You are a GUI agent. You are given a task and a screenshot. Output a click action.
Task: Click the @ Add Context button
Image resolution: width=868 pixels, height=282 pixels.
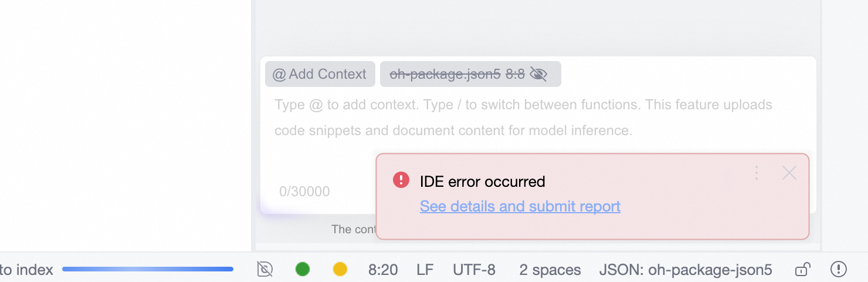tap(320, 74)
